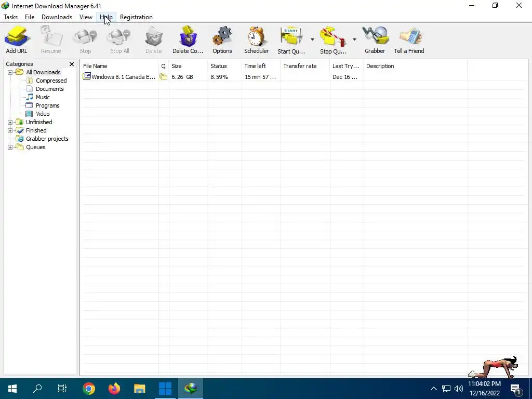532x399 pixels.
Task: Click the ISO file icon in the row
Action: pos(87,76)
